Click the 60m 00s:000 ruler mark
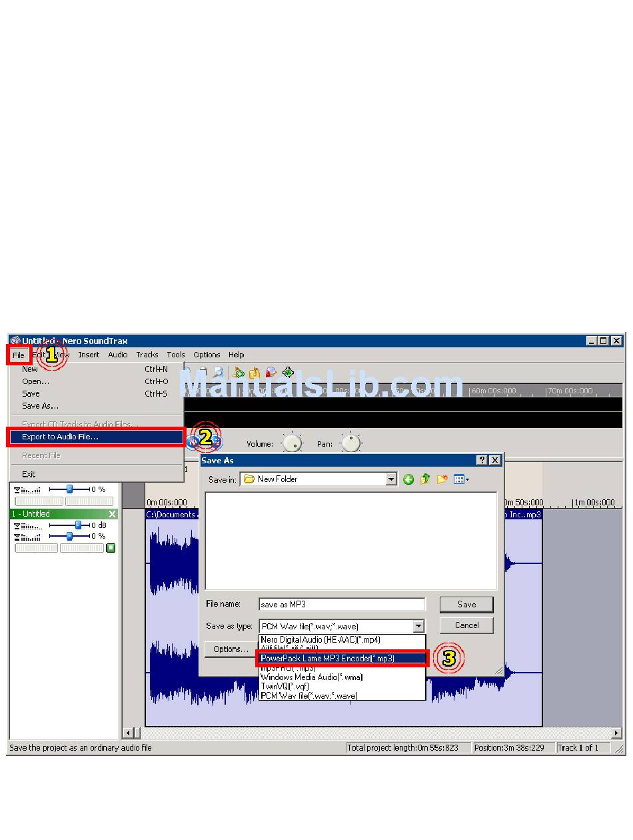Image resolution: width=633 pixels, height=840 pixels. coord(494,391)
